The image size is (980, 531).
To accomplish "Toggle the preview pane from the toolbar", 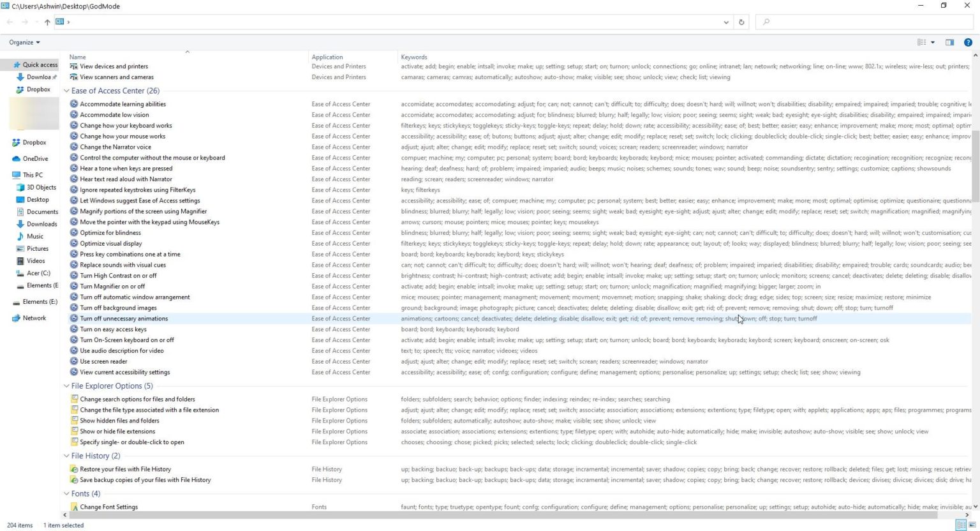I will point(949,42).
